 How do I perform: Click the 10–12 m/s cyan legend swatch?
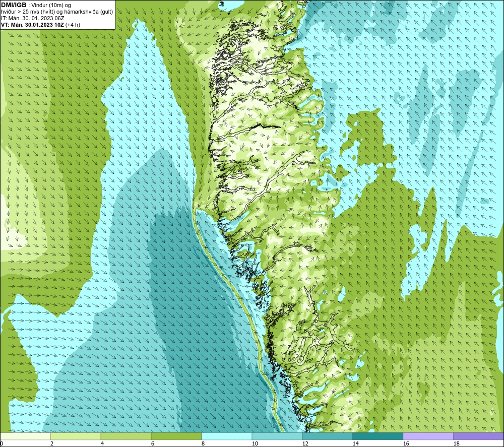coord(277,436)
